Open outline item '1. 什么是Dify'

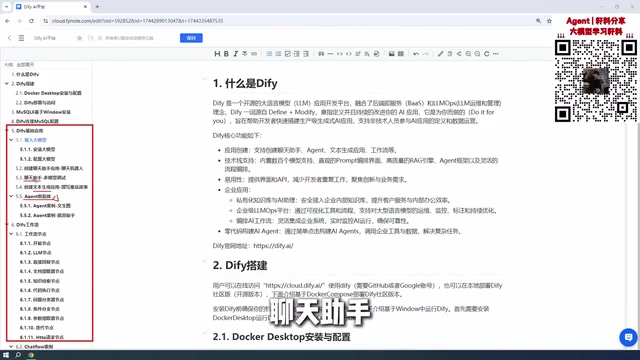click(25, 74)
